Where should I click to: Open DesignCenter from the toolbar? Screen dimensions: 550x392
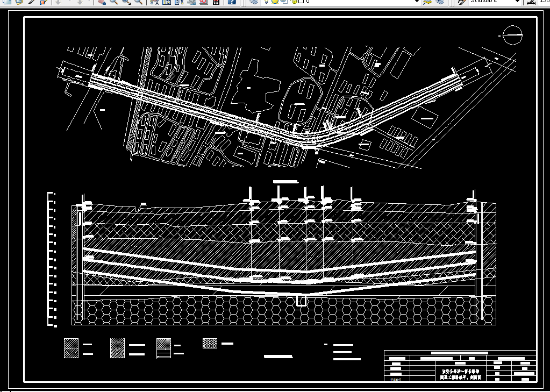tap(167, 2)
